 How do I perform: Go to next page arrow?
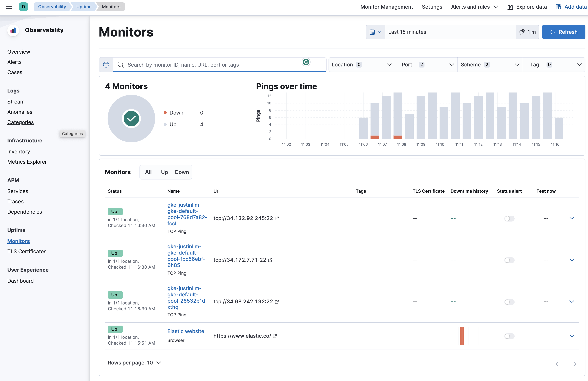[x=574, y=364]
